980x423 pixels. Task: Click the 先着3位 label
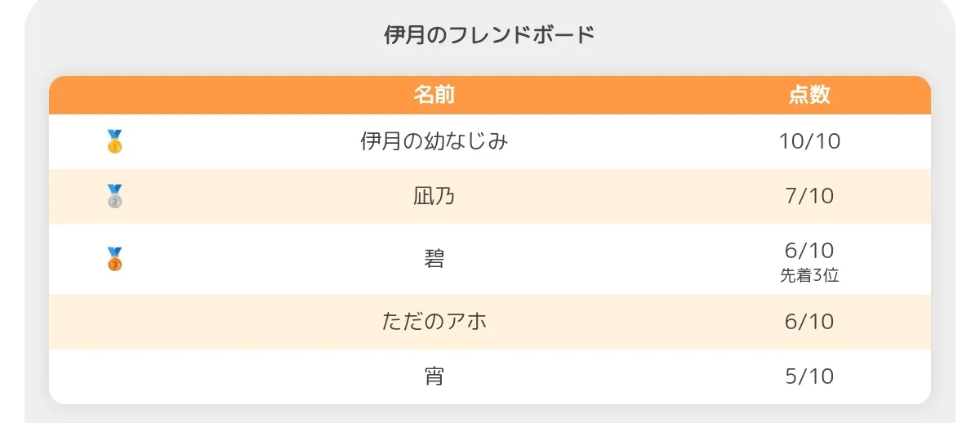[809, 275]
